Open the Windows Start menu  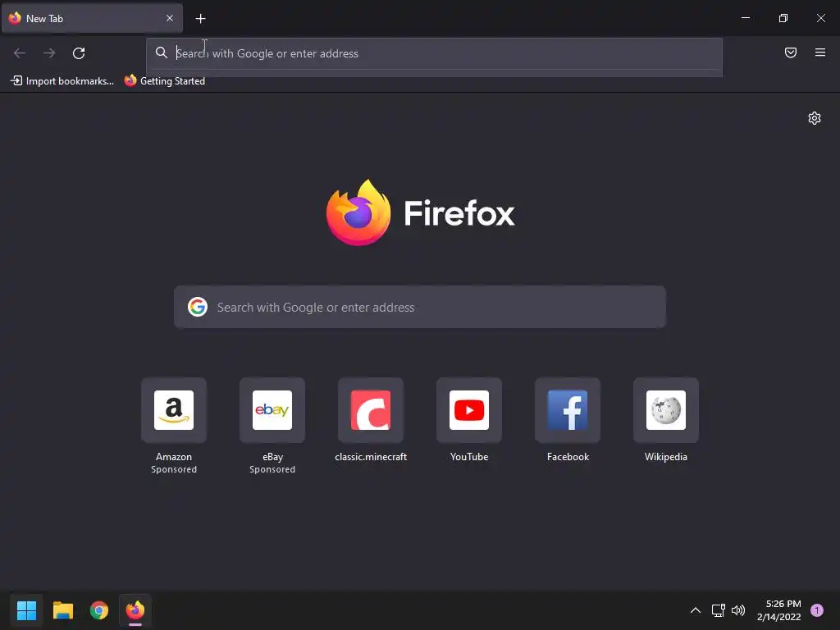26,610
